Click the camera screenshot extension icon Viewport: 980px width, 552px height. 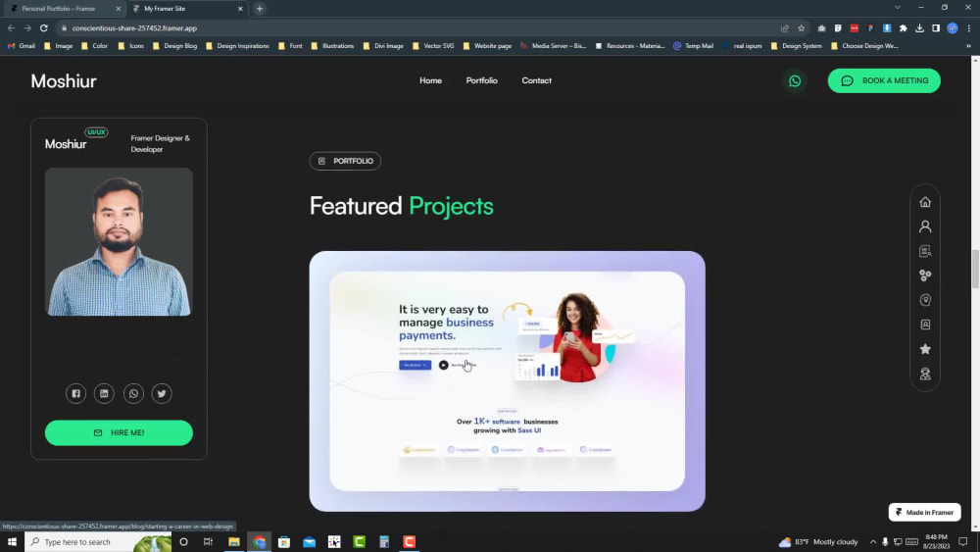[821, 28]
